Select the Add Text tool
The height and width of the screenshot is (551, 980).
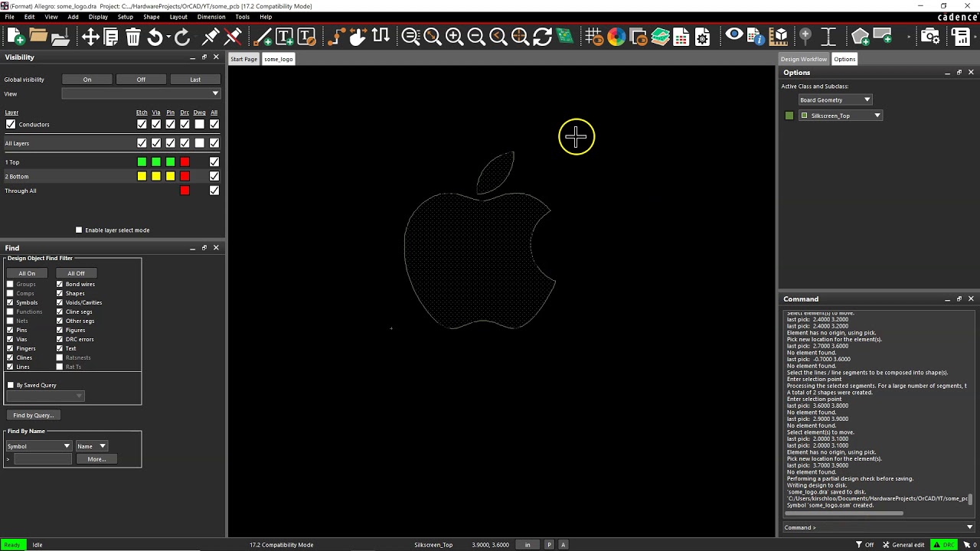(x=284, y=36)
